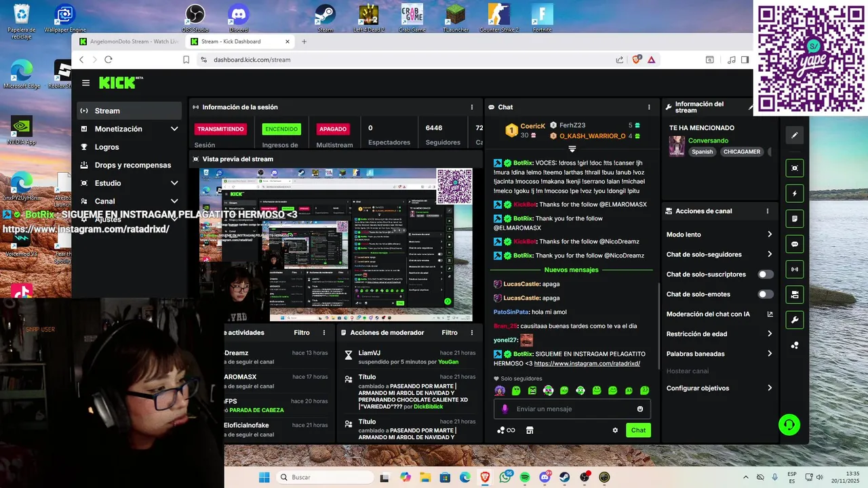This screenshot has height=488, width=868.
Task: Click the wrench icon in right rail
Action: click(x=794, y=320)
